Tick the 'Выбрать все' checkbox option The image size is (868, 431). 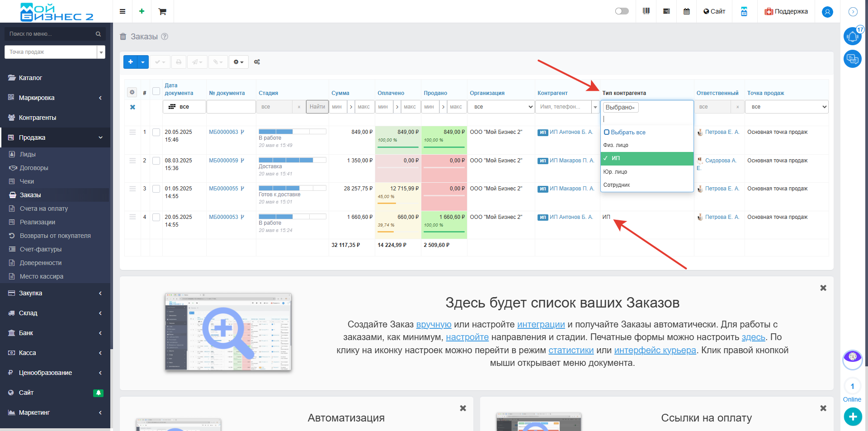[607, 133]
